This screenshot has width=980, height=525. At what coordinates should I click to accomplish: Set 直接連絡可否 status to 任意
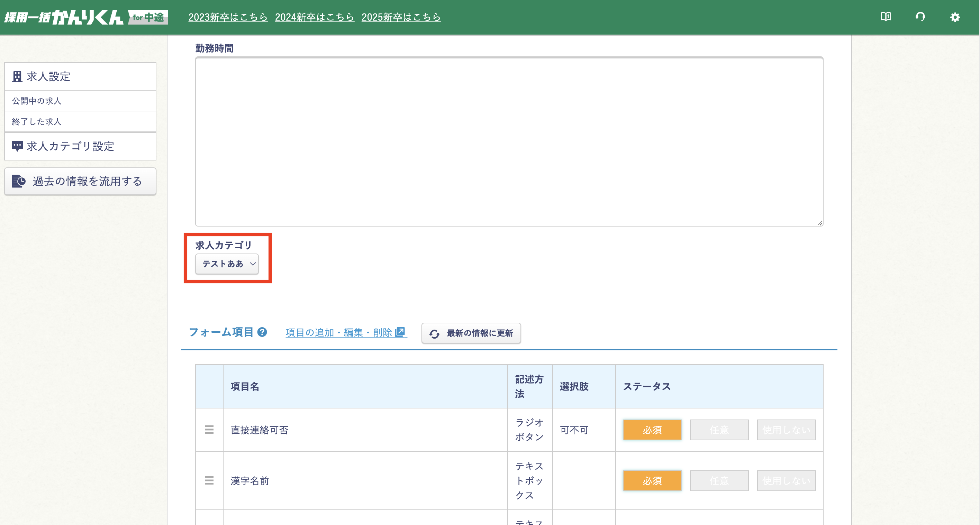[719, 430]
